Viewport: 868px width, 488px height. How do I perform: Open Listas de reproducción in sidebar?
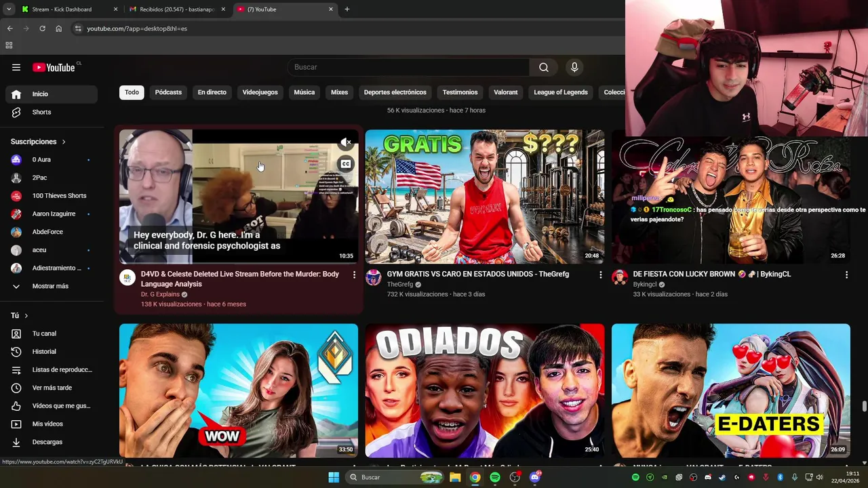coord(52,370)
